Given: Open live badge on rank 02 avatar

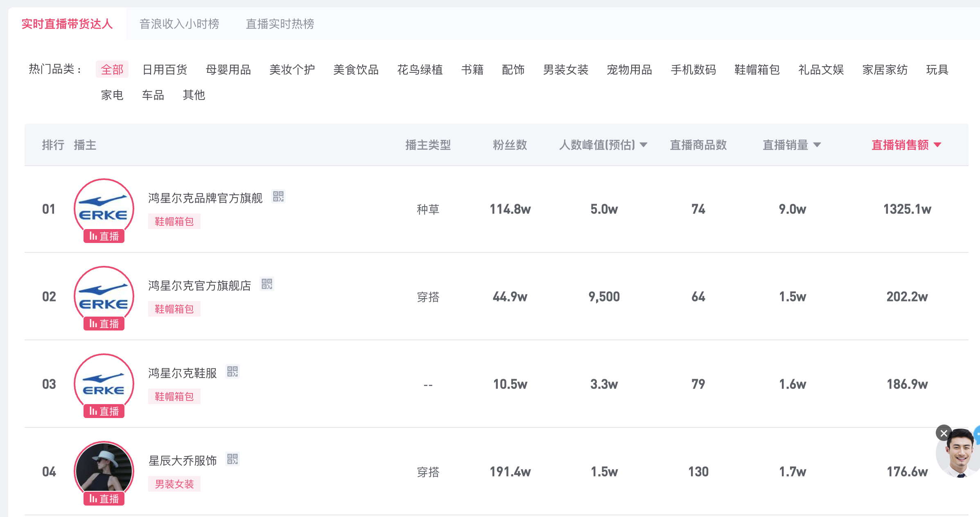Looking at the screenshot, I should pyautogui.click(x=104, y=324).
